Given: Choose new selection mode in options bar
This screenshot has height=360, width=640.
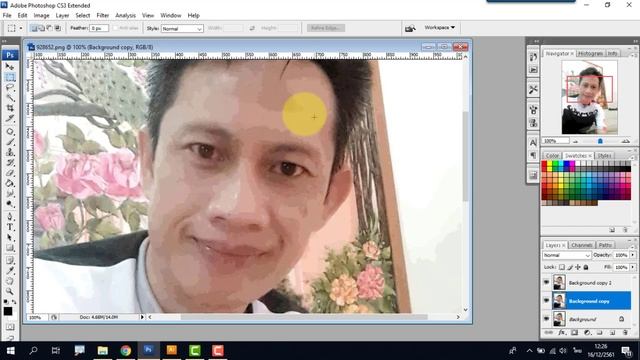Looking at the screenshot, I should point(34,28).
